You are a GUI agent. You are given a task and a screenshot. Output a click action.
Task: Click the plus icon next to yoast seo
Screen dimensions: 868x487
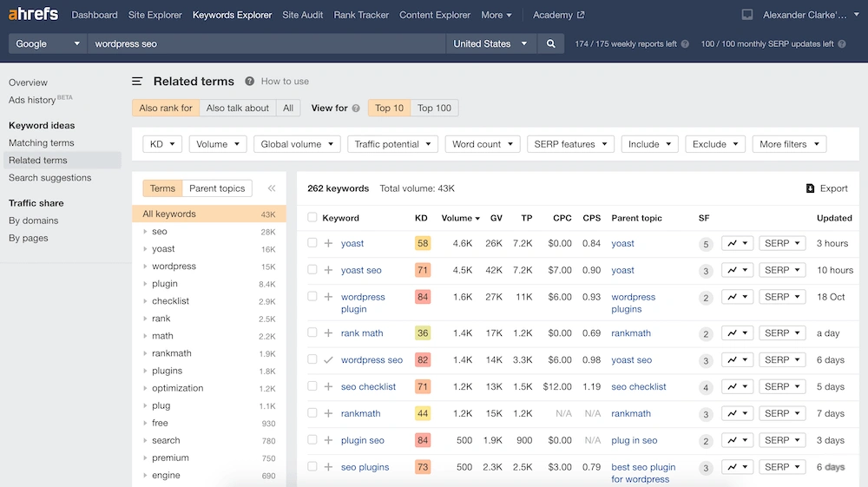click(x=329, y=271)
